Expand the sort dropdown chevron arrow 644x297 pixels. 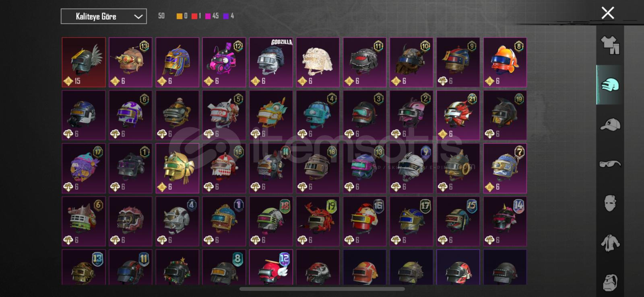pyautogui.click(x=138, y=16)
